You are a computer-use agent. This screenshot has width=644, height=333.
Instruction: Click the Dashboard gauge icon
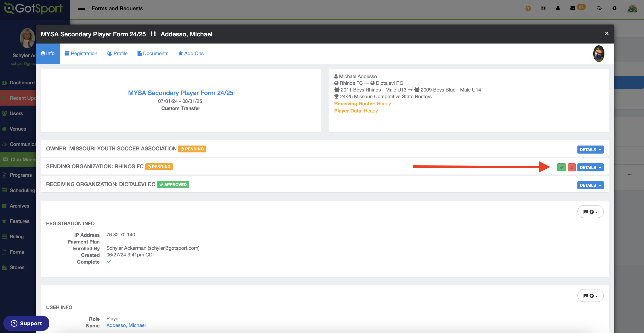pos(4,83)
